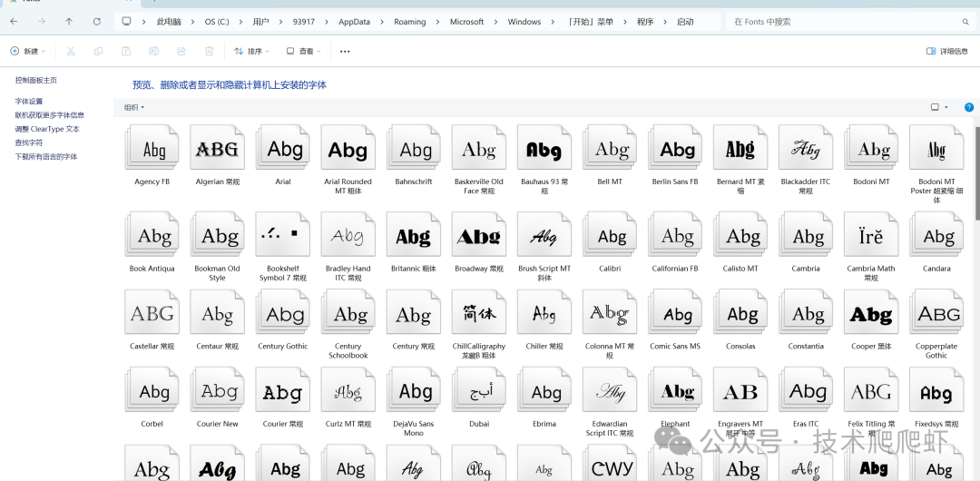This screenshot has width=980, height=481.
Task: Click the Courier New font label
Action: (218, 424)
